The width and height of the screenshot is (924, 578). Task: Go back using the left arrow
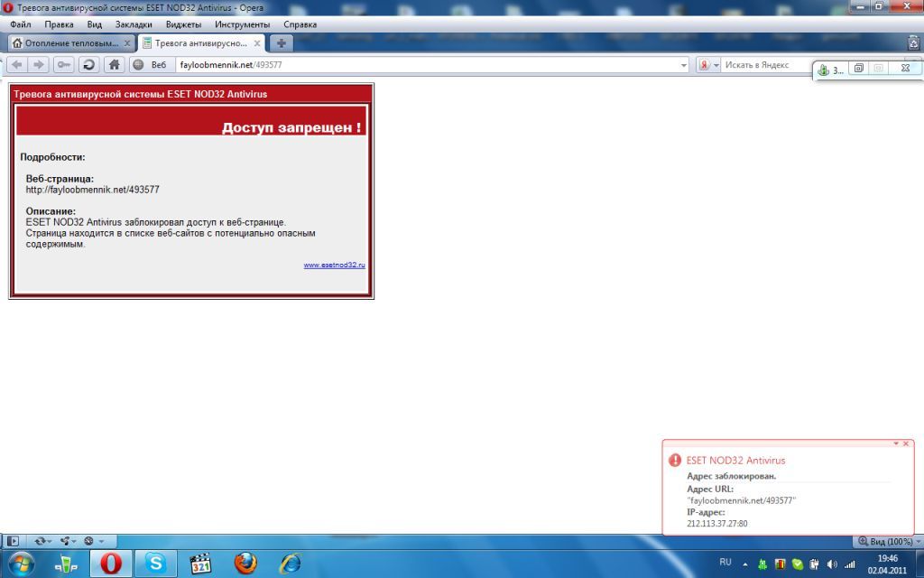[x=16, y=65]
